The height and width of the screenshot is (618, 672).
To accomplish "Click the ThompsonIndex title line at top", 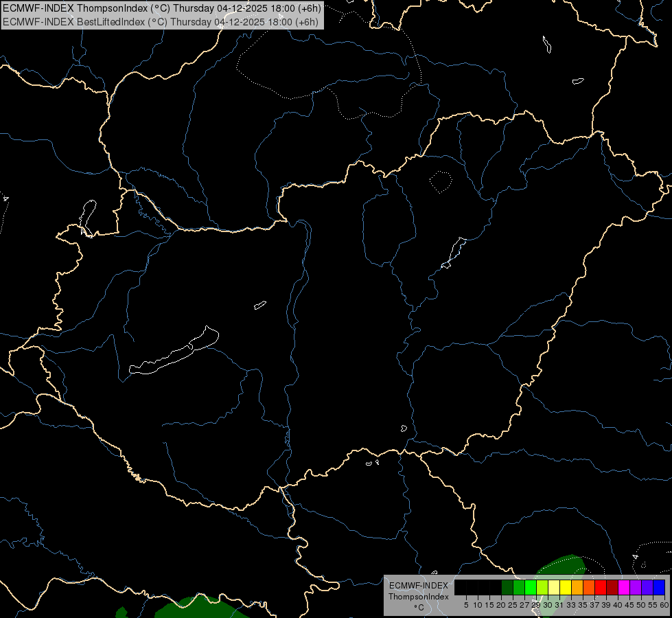I will 161,8.
